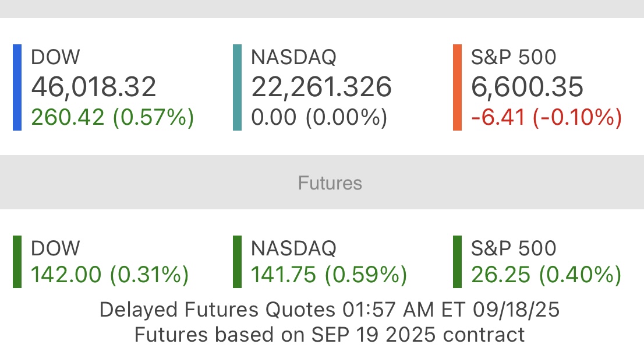Viewport: 644px width, 358px height.
Task: Select NASDAQ value 22,261.326
Action: click(321, 87)
